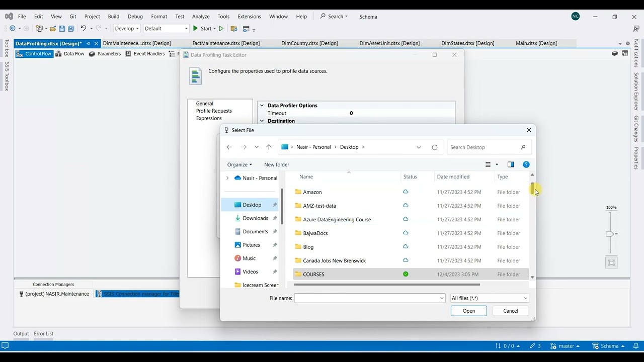Open the Start button dropdown arrow

pos(214,29)
